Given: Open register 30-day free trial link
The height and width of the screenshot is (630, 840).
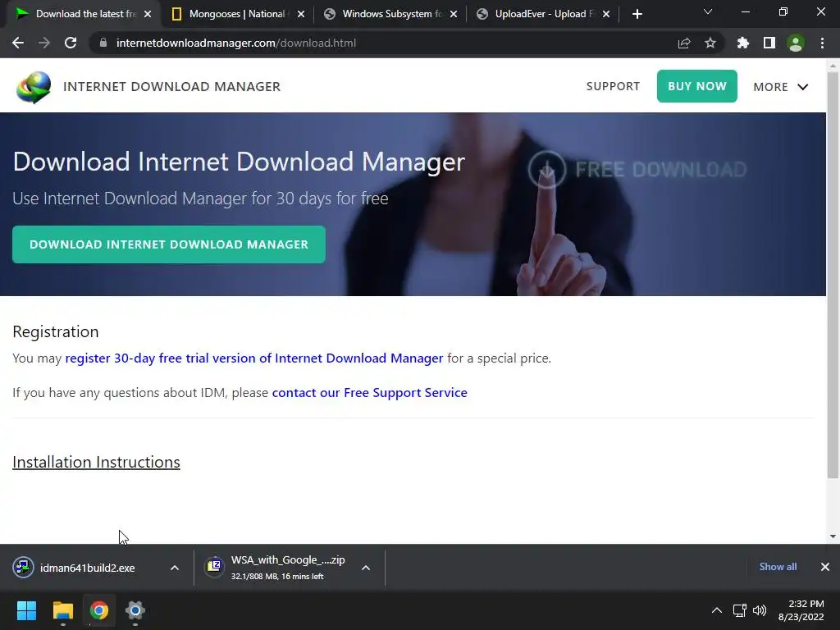Looking at the screenshot, I should (x=254, y=358).
